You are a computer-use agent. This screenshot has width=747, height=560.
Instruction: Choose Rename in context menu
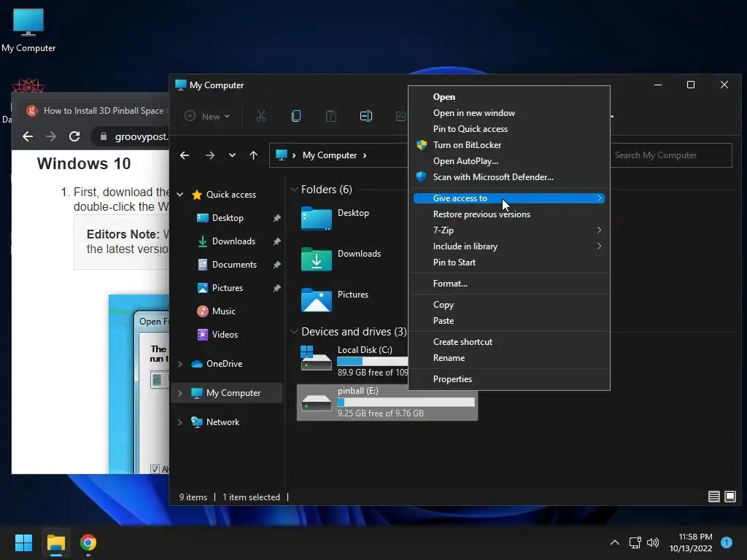click(509, 358)
